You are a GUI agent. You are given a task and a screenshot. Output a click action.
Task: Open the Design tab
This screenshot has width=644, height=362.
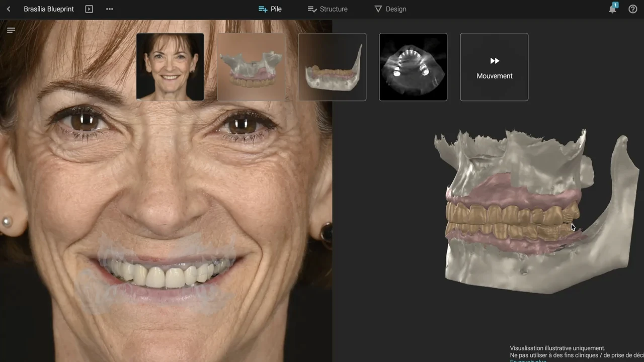[x=390, y=9]
